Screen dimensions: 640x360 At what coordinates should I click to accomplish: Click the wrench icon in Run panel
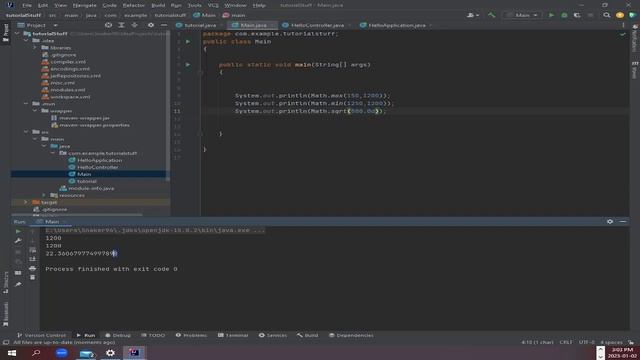[x=18, y=241]
